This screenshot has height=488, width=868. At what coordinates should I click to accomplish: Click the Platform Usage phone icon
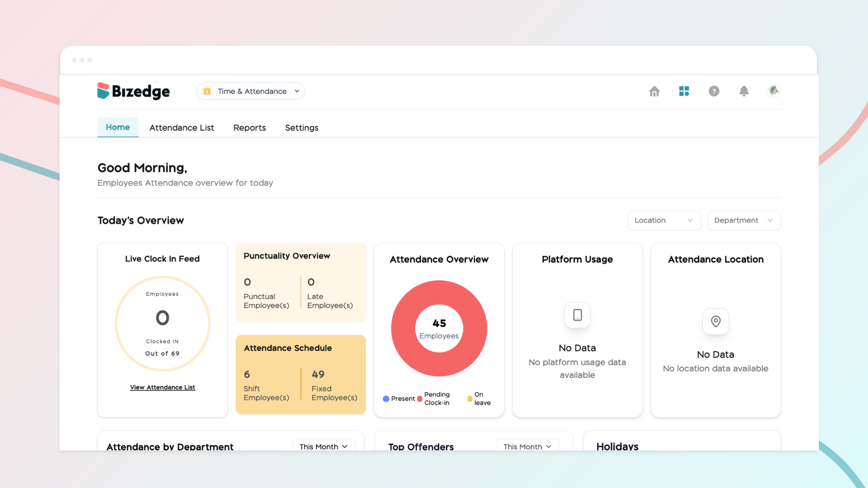(x=577, y=315)
